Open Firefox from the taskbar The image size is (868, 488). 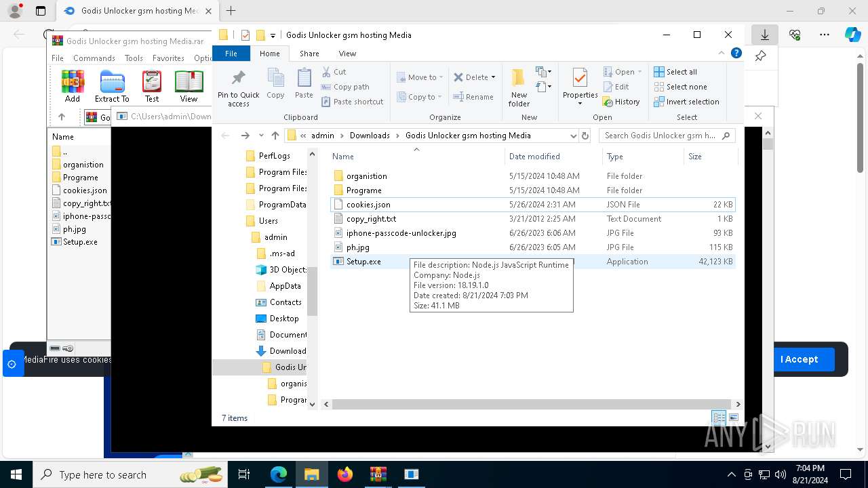[345, 474]
